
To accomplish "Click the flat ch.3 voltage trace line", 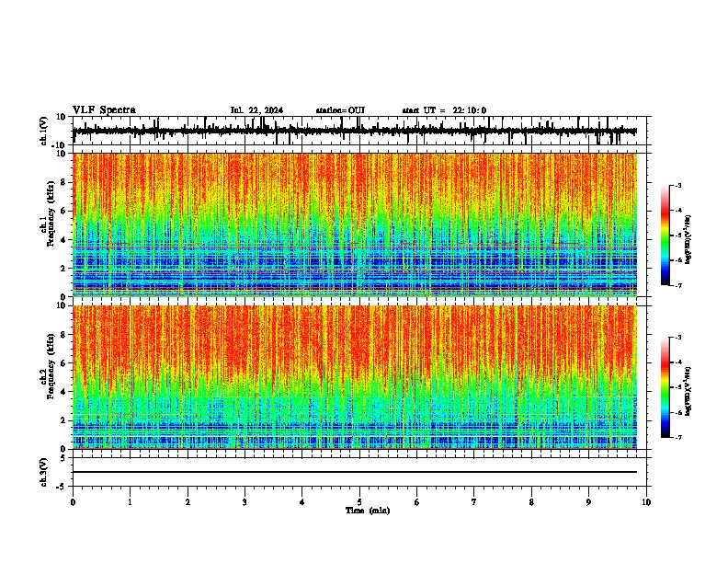I will click(355, 472).
